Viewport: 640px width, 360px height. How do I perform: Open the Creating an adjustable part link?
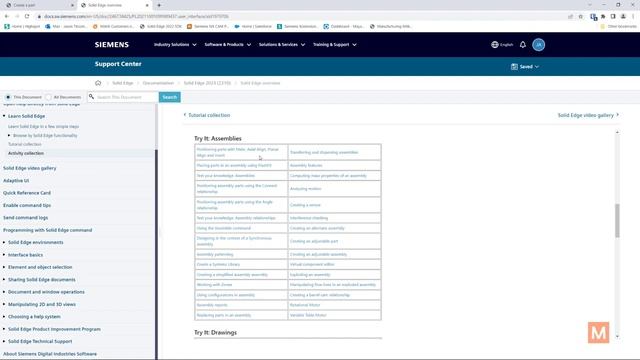314,241
